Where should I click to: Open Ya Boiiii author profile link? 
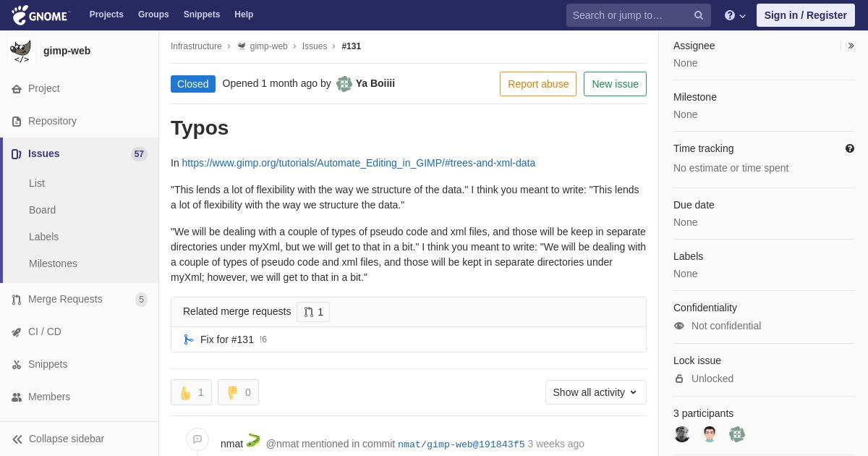coord(375,83)
